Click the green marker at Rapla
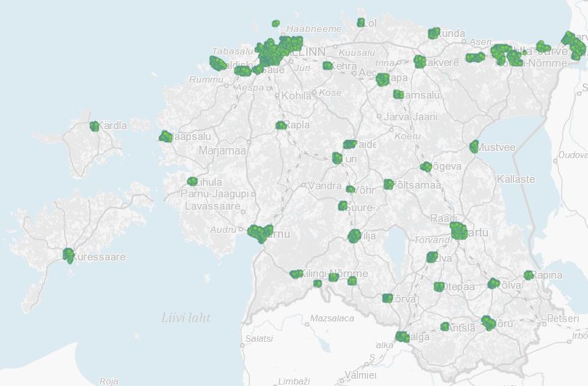 click(281, 126)
